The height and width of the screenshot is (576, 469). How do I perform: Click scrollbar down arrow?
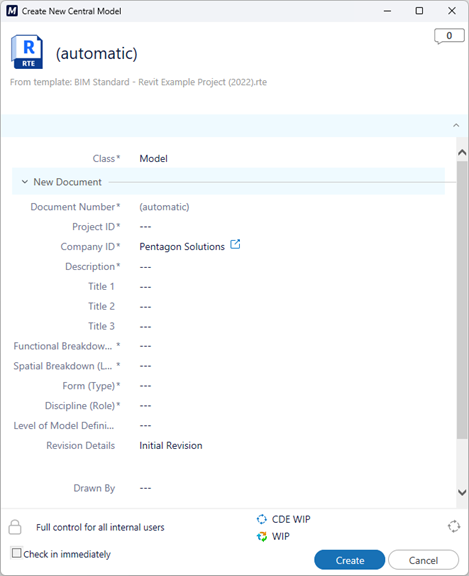click(x=462, y=492)
